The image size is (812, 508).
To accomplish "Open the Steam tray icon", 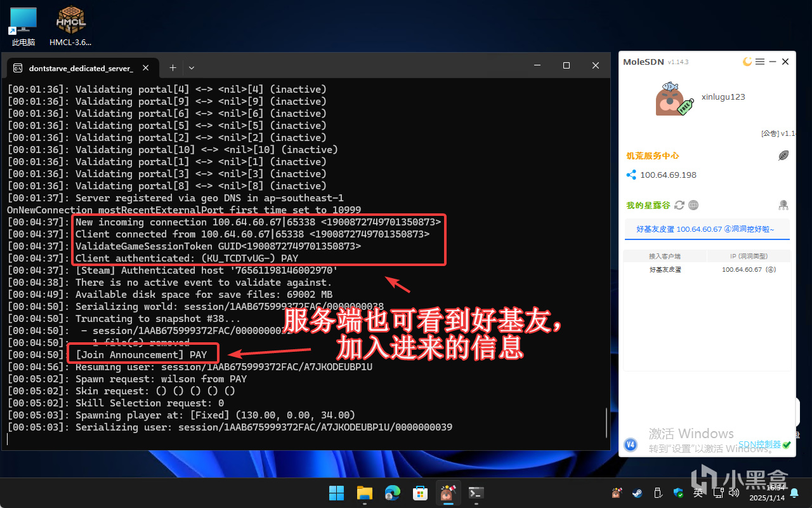I will [x=636, y=493].
